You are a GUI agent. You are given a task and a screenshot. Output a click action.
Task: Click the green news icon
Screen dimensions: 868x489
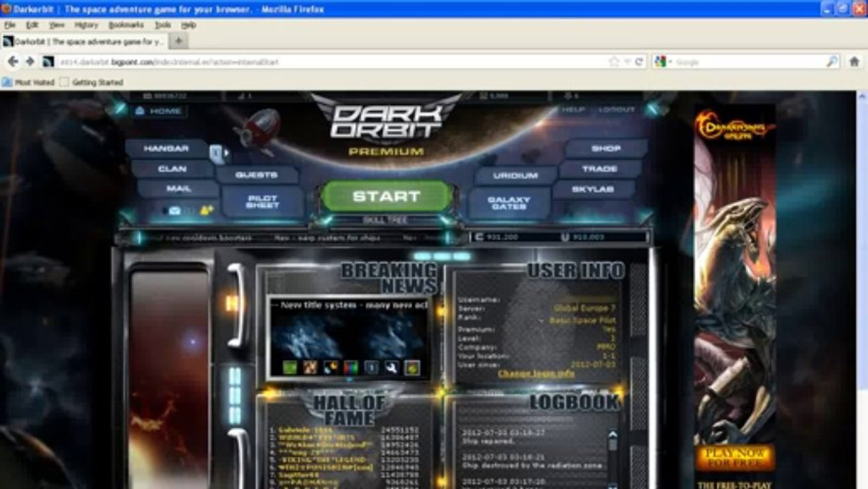pos(290,367)
